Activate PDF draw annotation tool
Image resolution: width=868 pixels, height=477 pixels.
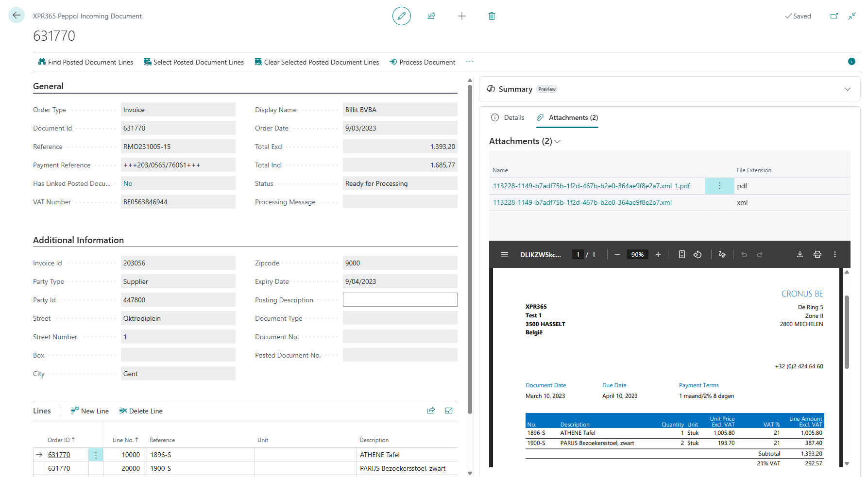click(722, 254)
